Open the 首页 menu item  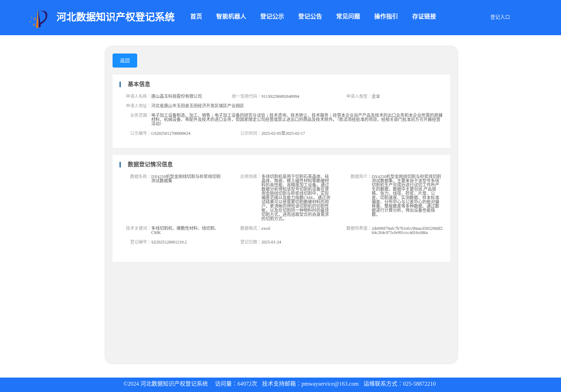(x=196, y=17)
